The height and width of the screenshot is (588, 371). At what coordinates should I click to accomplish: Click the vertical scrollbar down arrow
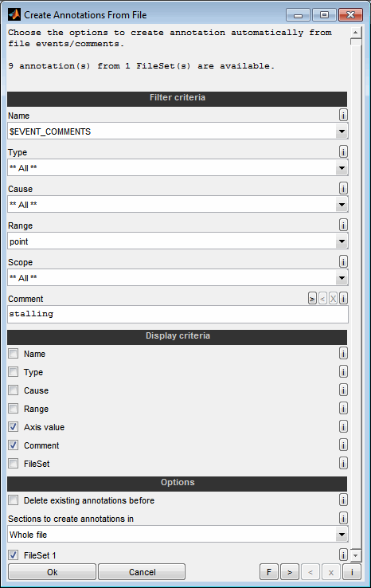click(356, 555)
